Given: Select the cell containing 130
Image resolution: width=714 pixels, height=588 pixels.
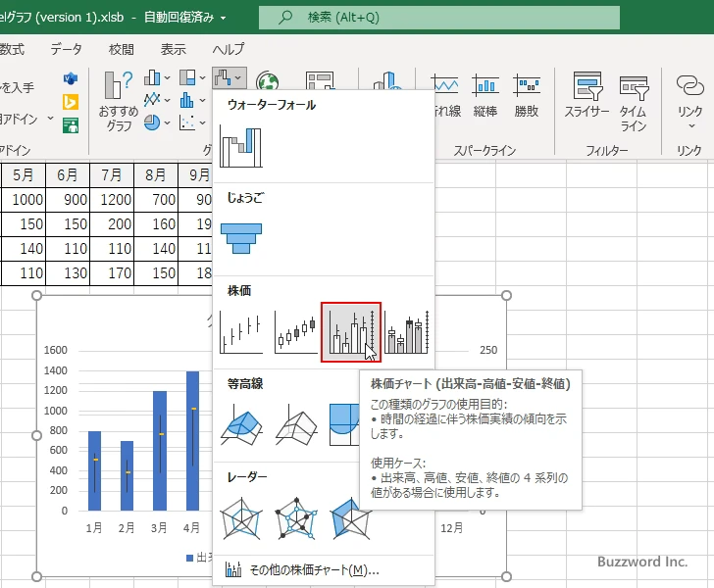Looking at the screenshot, I should point(68,273).
